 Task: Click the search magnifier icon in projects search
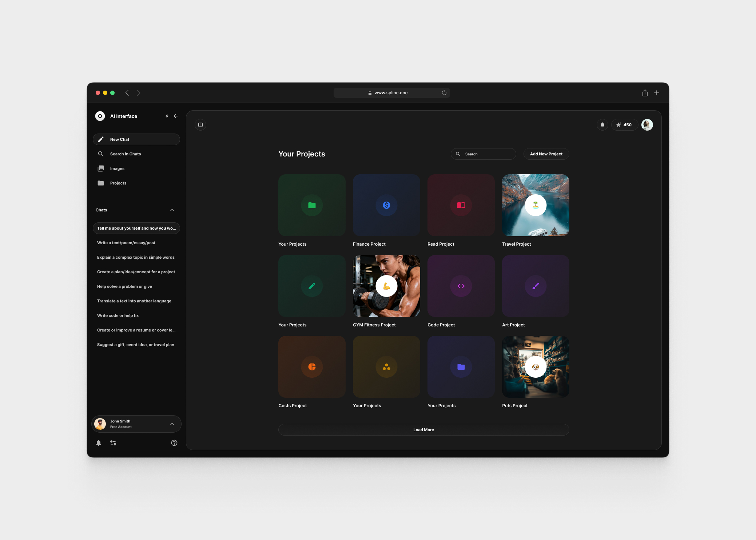[x=458, y=154]
